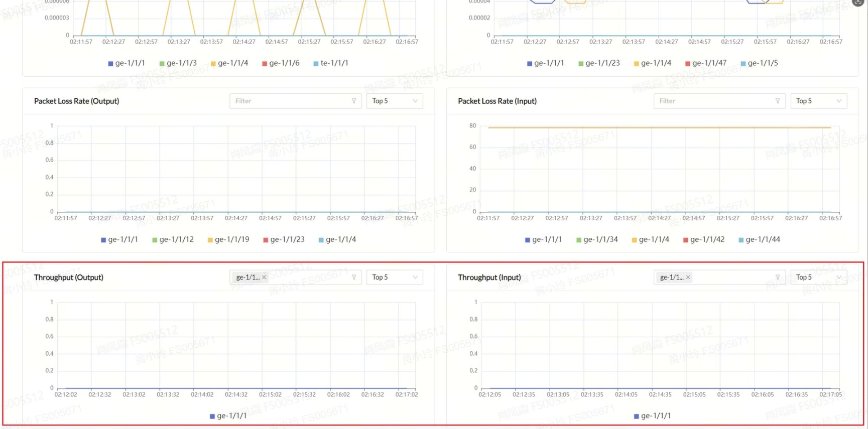Toggle the ge-1/1/12 series in the legend
868x429 pixels.
[x=176, y=240]
